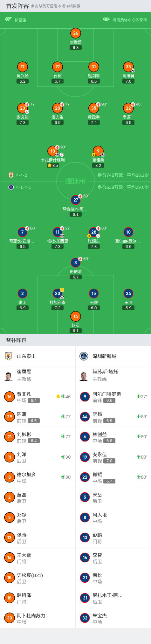The image size is (151, 644).
Task: Open coach 赫苏斯-塔托 profile photo
Action: pyautogui.click(x=84, y=376)
